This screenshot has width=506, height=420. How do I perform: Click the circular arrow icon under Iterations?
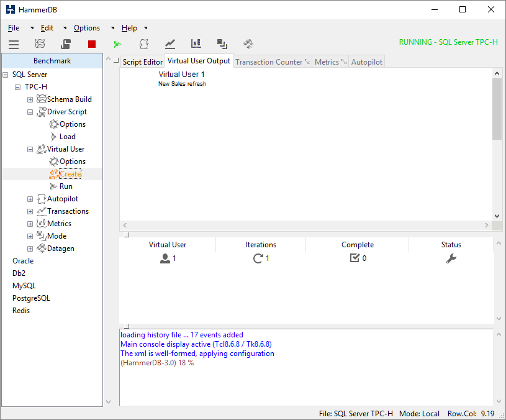(258, 258)
